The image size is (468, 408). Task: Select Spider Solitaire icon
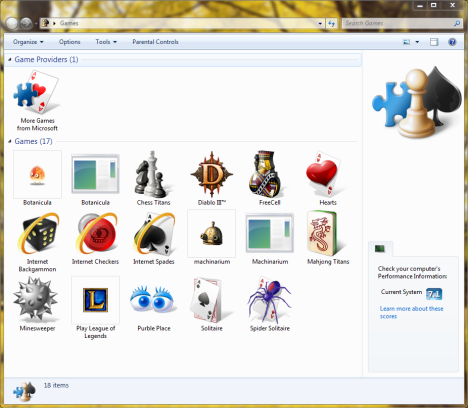pyautogui.click(x=269, y=300)
